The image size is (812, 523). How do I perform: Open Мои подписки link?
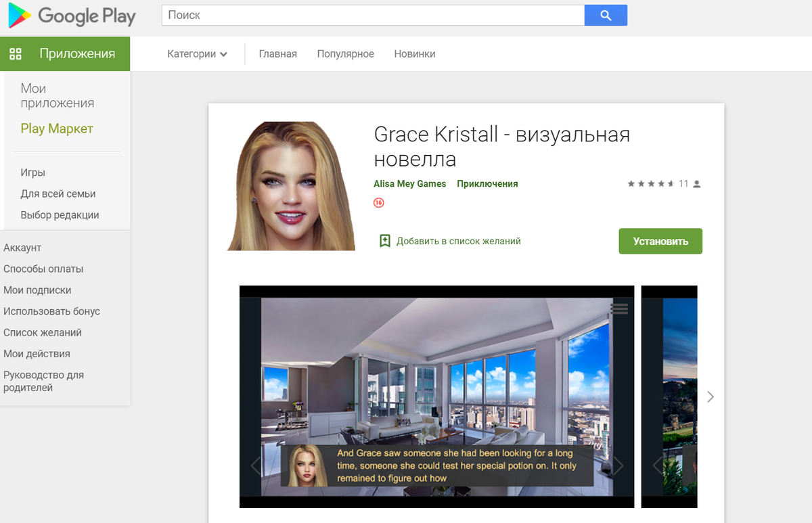point(37,290)
